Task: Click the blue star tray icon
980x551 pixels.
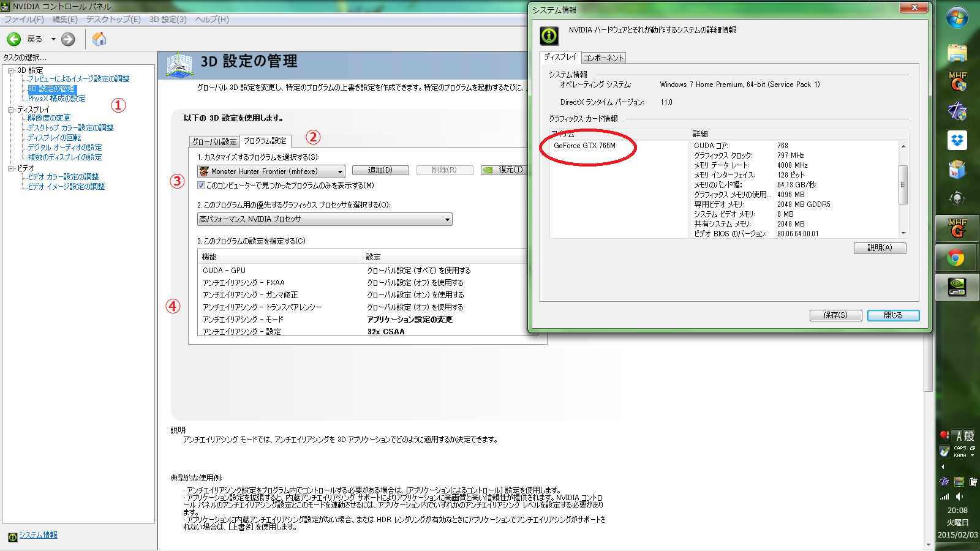Action: pos(944,482)
